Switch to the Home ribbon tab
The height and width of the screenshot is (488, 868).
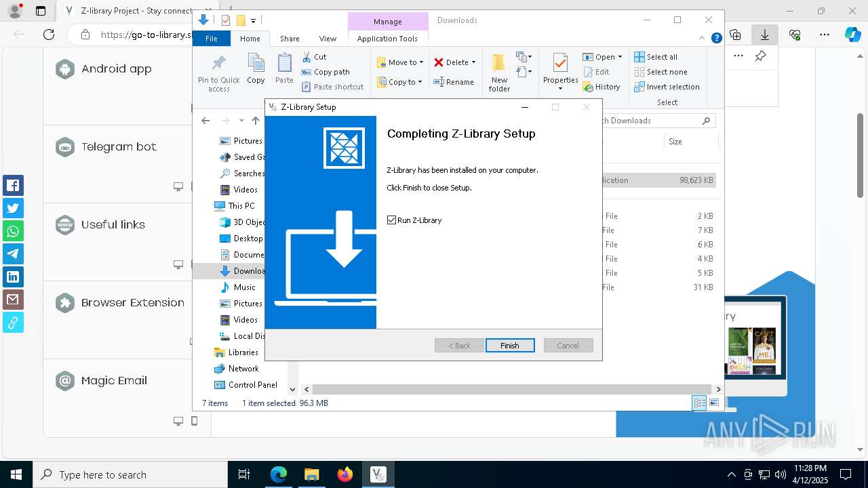(250, 39)
